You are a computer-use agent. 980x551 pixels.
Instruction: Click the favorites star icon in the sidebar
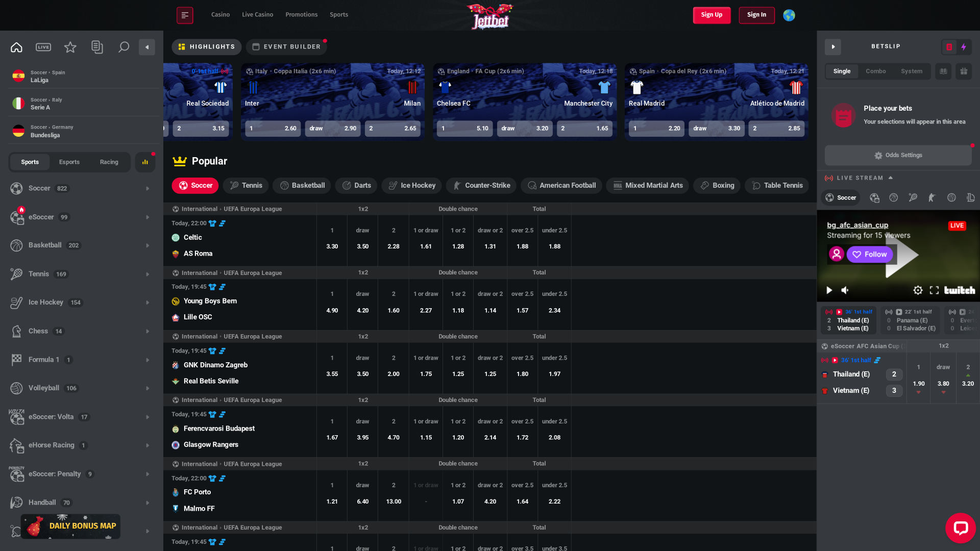click(x=70, y=47)
